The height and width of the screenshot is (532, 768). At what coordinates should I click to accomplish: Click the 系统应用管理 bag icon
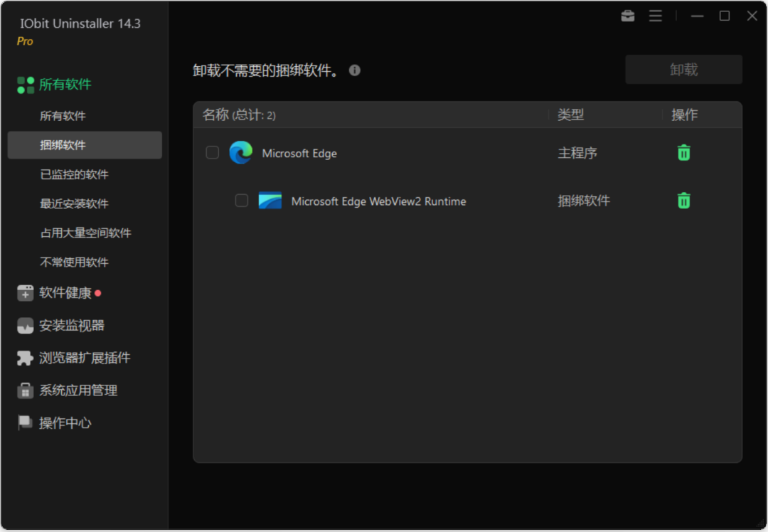pyautogui.click(x=25, y=390)
